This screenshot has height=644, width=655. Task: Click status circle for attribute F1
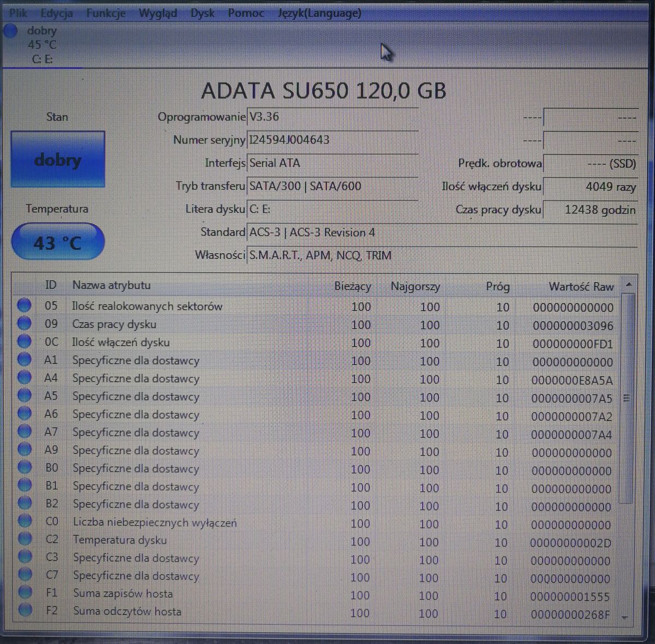pos(25,593)
